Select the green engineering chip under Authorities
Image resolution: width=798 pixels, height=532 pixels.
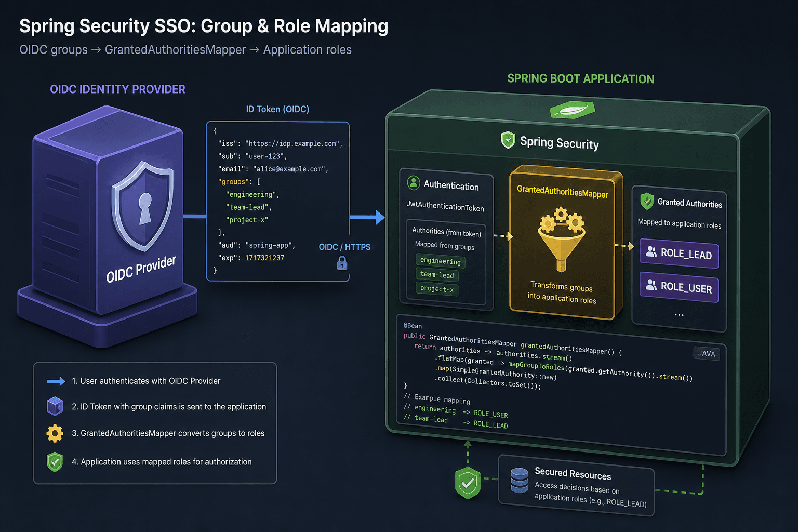point(441,261)
